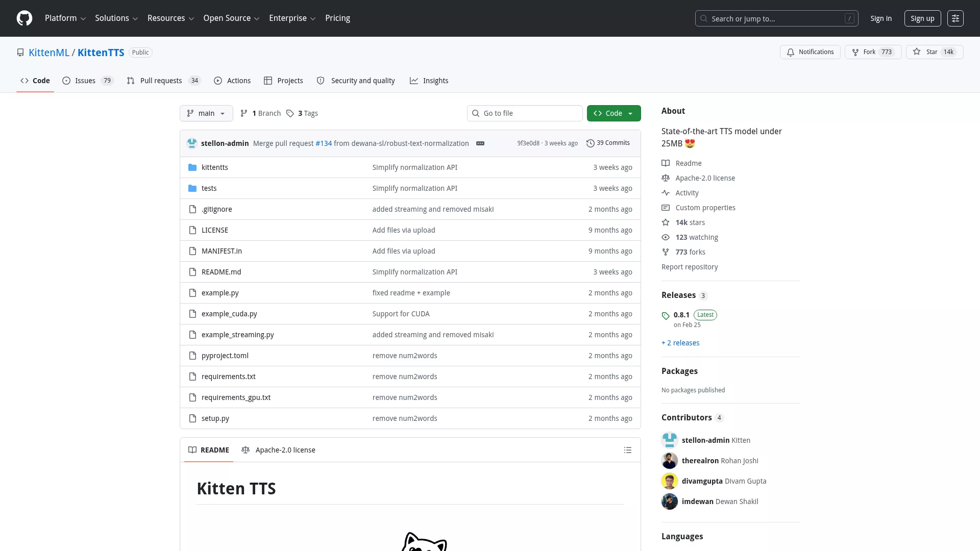
Task: Click the repository icon beside KittenML
Action: (x=20, y=53)
